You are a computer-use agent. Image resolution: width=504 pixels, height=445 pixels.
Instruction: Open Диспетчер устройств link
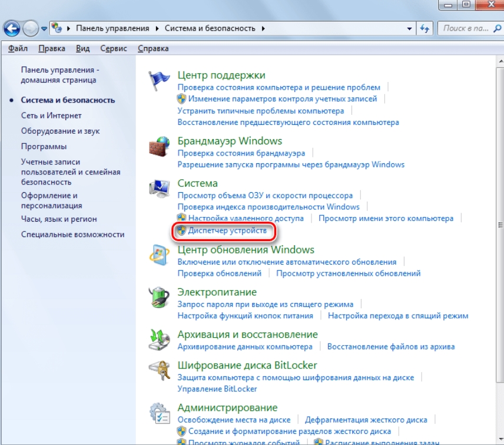227,231
